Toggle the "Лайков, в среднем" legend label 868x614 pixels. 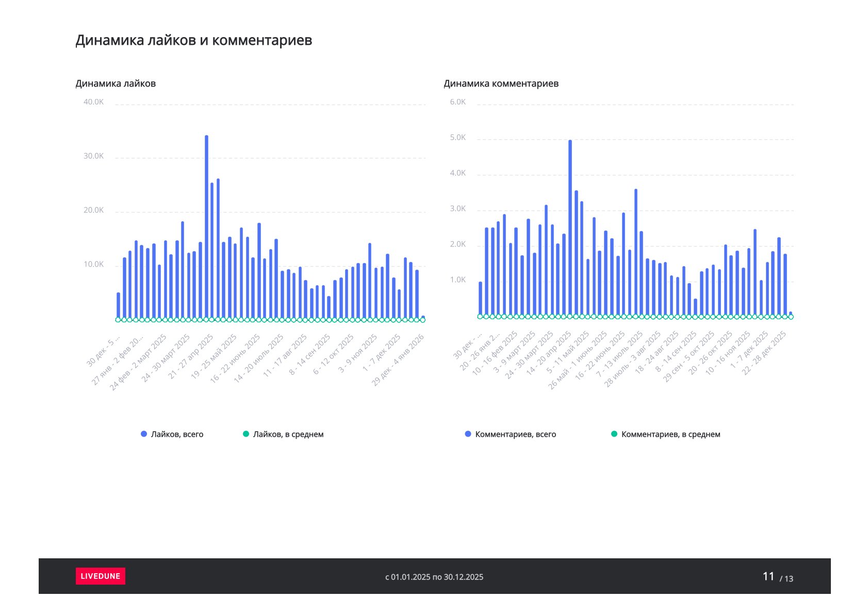(x=288, y=434)
